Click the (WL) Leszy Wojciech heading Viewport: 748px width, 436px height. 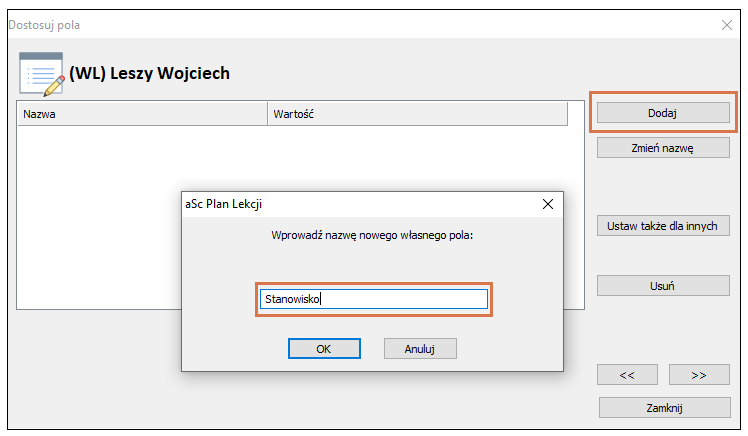[x=149, y=73]
